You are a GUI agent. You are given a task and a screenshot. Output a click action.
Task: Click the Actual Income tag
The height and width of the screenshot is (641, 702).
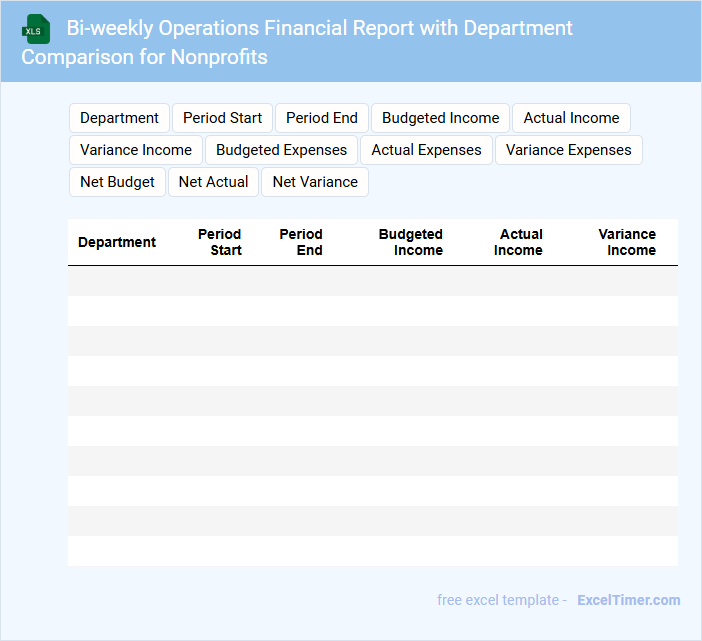[571, 118]
